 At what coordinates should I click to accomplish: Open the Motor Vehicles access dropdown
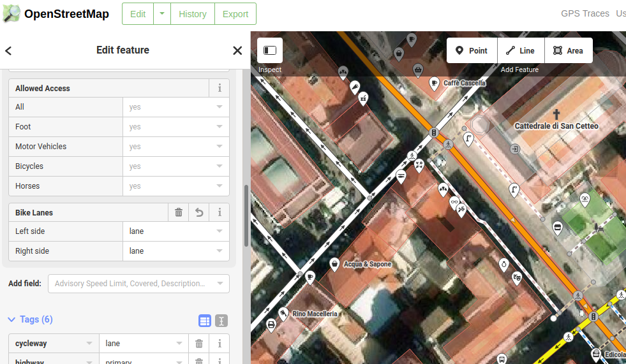[219, 147]
